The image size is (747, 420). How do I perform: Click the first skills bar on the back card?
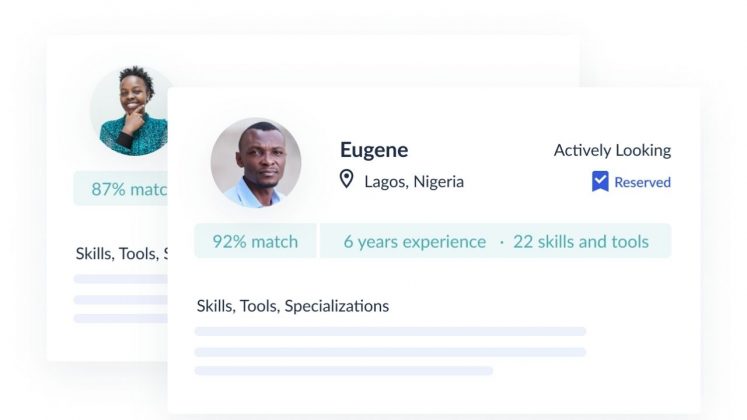click(x=121, y=279)
